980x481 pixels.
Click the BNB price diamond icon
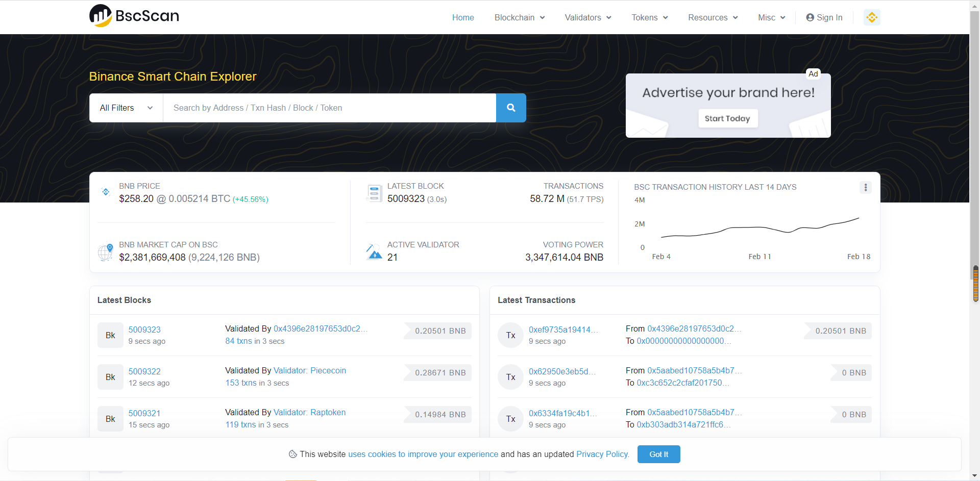pos(106,192)
